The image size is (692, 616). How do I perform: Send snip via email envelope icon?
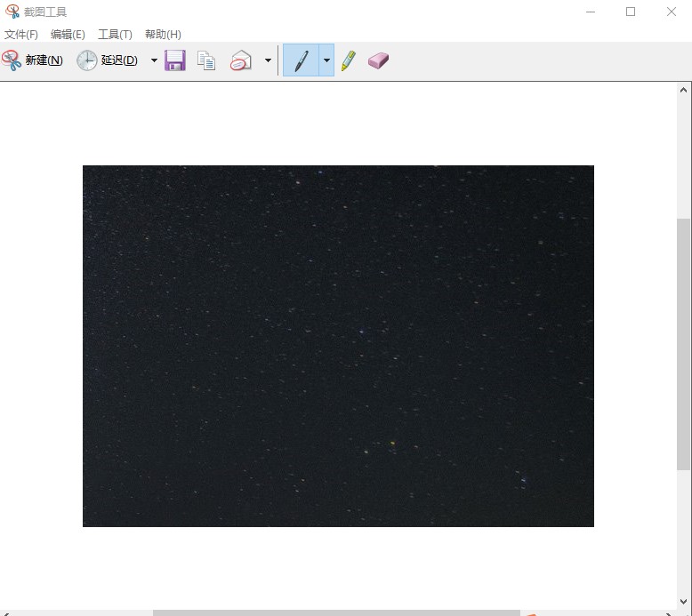coord(241,60)
